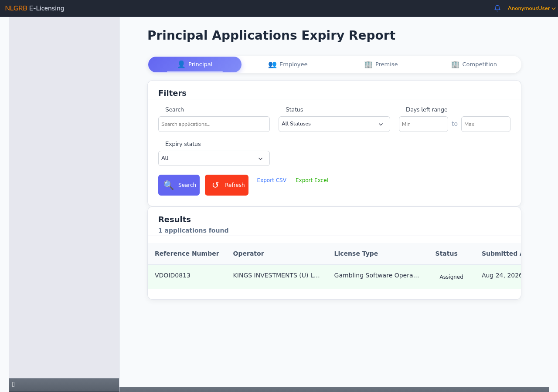This screenshot has width=558, height=392.
Task: Click the Reference Number column header
Action: pyautogui.click(x=187, y=253)
